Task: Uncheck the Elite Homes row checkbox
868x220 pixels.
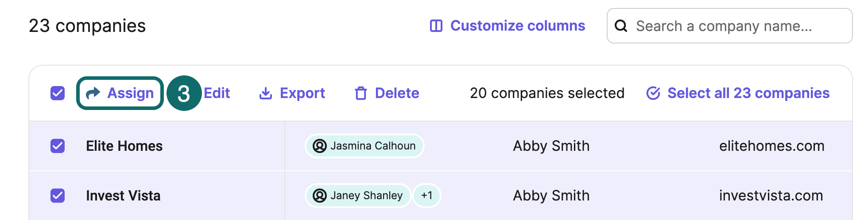Action: pos(58,146)
